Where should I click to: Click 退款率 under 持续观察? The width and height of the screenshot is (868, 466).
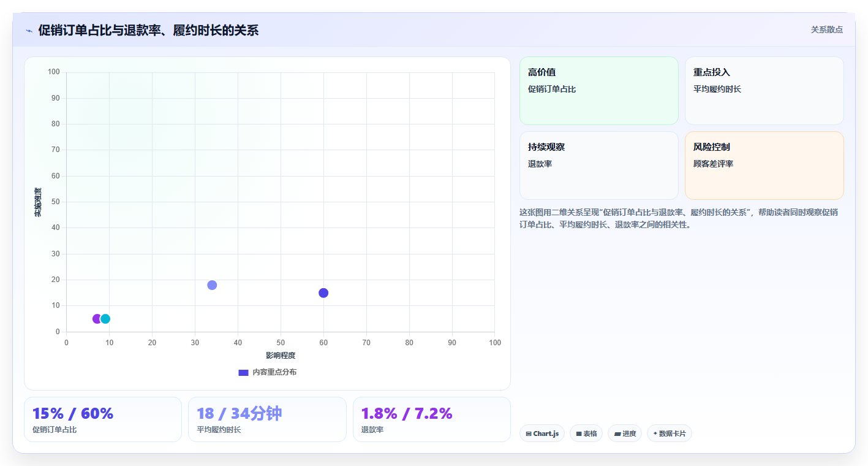(540, 164)
